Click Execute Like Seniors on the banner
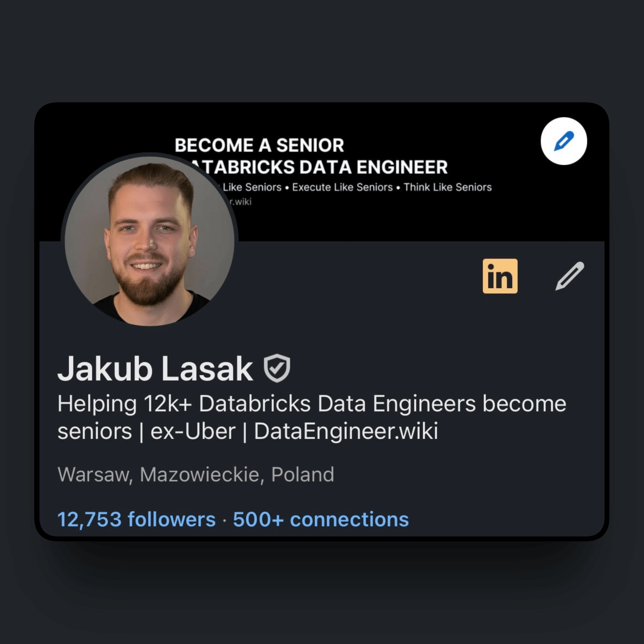The height and width of the screenshot is (644, 644). coord(342,187)
